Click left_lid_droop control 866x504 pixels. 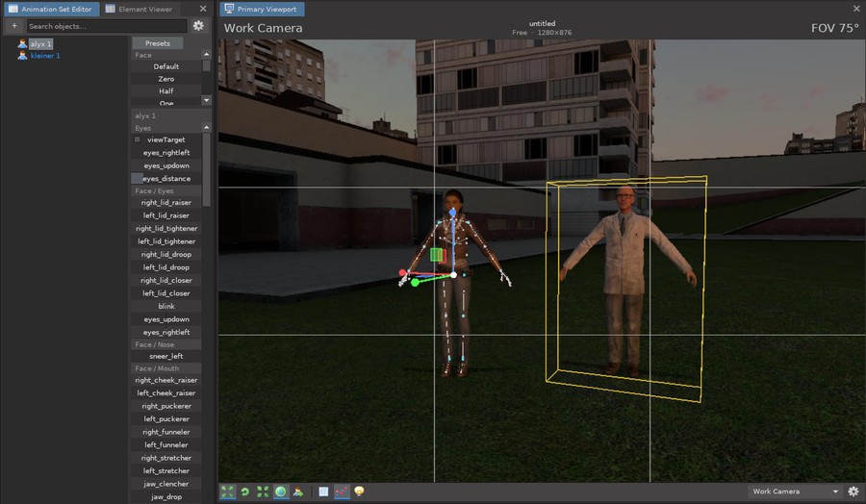click(x=166, y=267)
